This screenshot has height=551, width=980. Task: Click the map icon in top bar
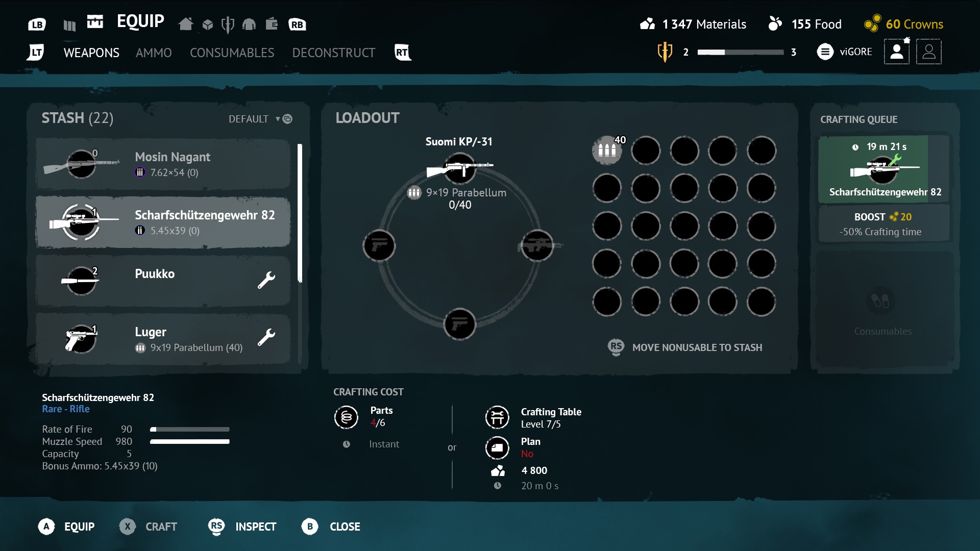(69, 24)
